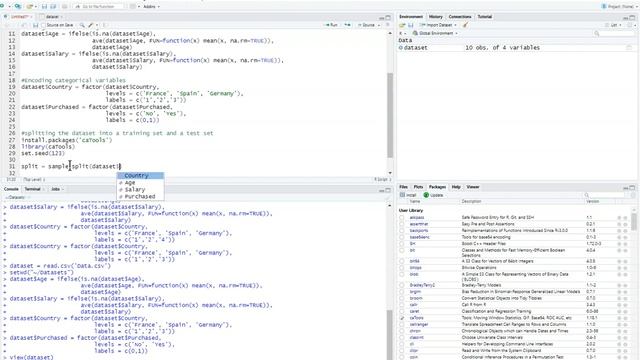The image size is (640, 360).
Task: Click the Save workspace icon in Environment pane
Action: coord(411,25)
